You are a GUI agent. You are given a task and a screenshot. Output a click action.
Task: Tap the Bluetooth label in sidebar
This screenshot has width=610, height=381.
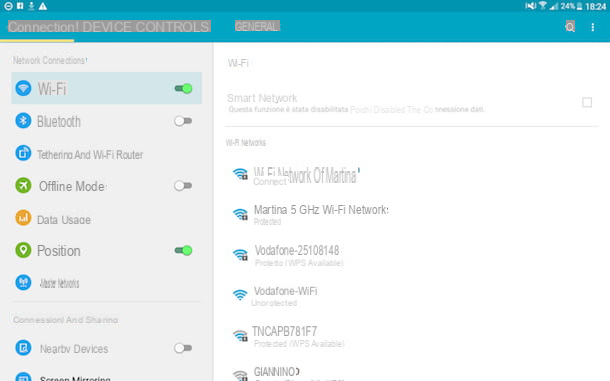point(59,121)
